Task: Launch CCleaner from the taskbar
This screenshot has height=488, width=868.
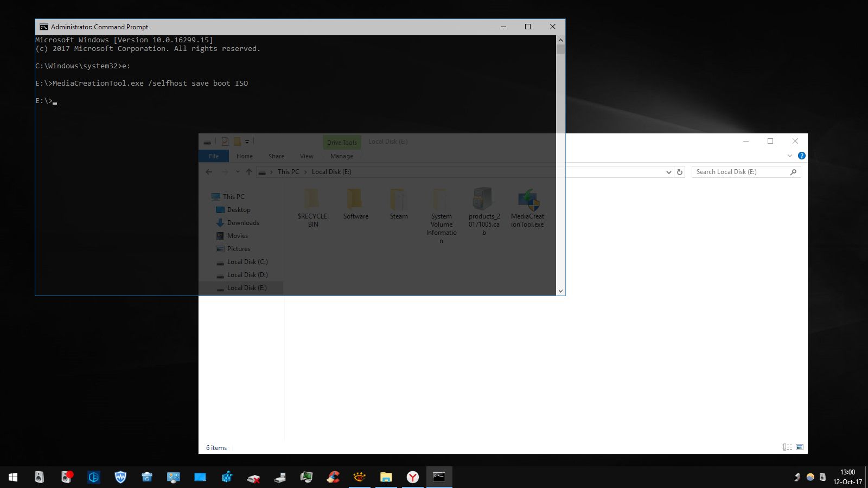Action: (333, 477)
